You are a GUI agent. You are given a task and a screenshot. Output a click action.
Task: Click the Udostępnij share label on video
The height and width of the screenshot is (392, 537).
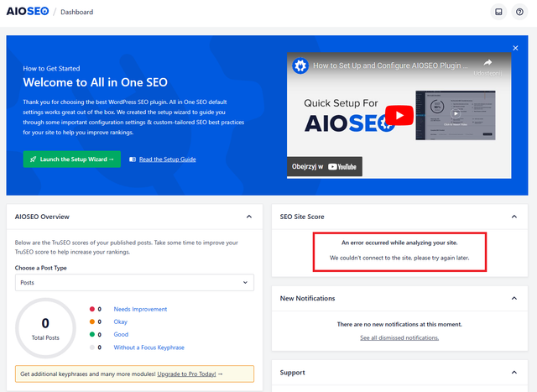[487, 73]
